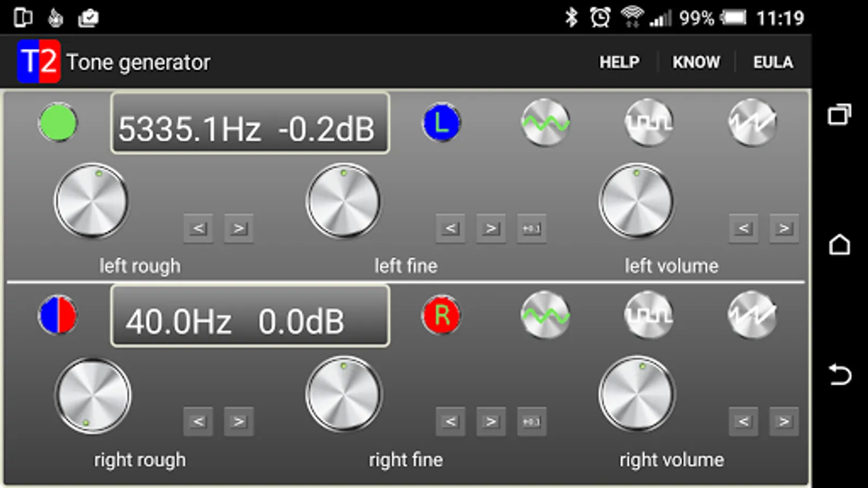Select sine waveform for right channel

pyautogui.click(x=545, y=315)
